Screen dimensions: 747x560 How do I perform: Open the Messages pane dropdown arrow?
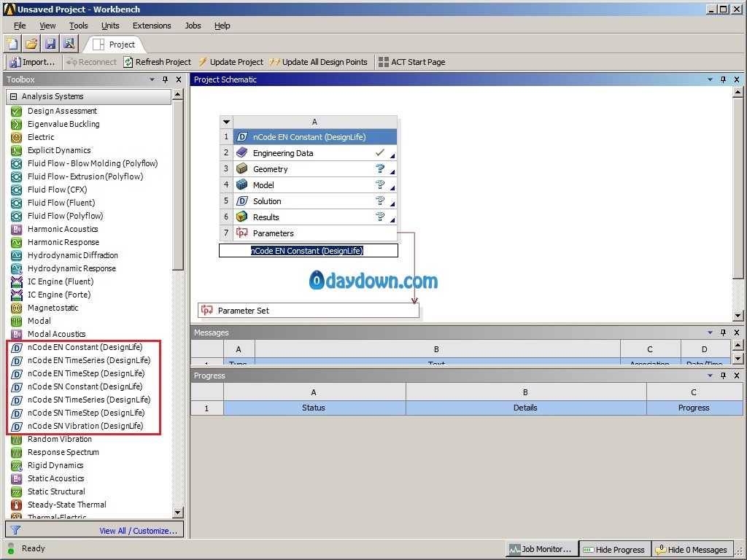click(x=710, y=332)
